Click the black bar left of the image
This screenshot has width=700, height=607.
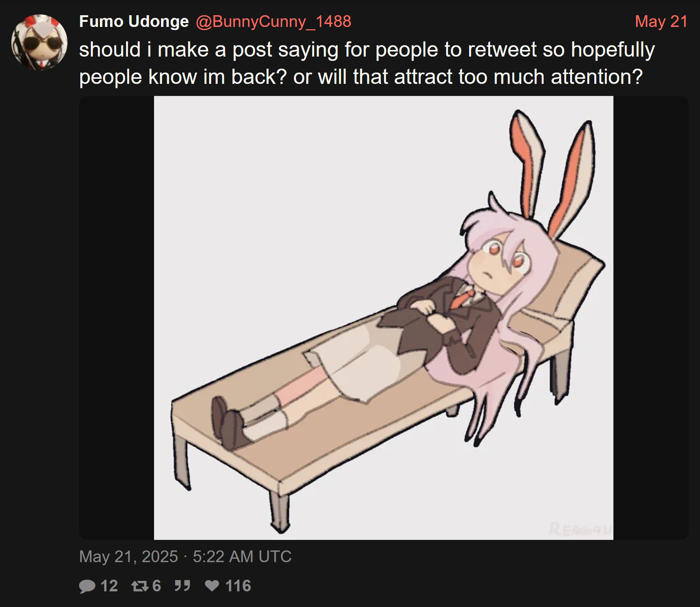(x=117, y=318)
